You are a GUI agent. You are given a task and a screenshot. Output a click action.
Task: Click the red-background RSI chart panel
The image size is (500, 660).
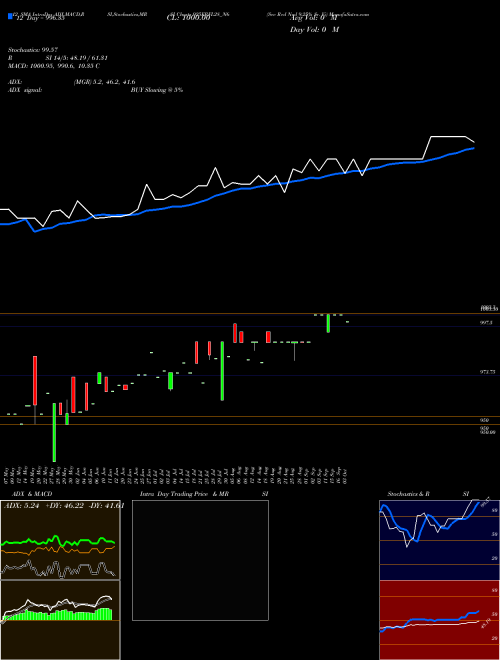coord(439,620)
